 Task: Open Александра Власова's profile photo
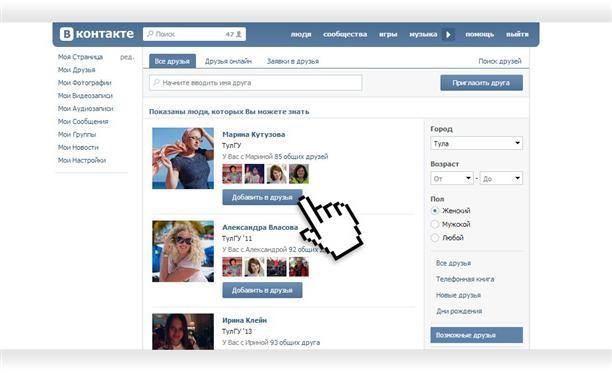183,251
